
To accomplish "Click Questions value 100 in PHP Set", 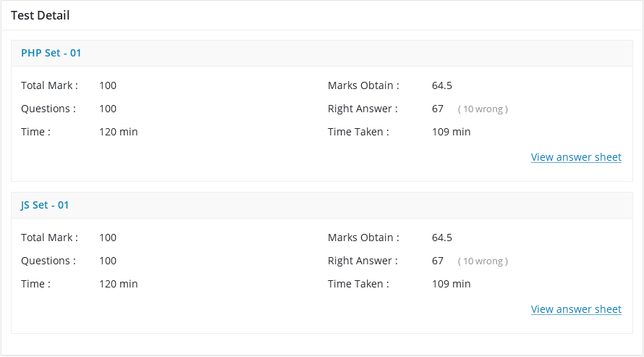I will 108,109.
